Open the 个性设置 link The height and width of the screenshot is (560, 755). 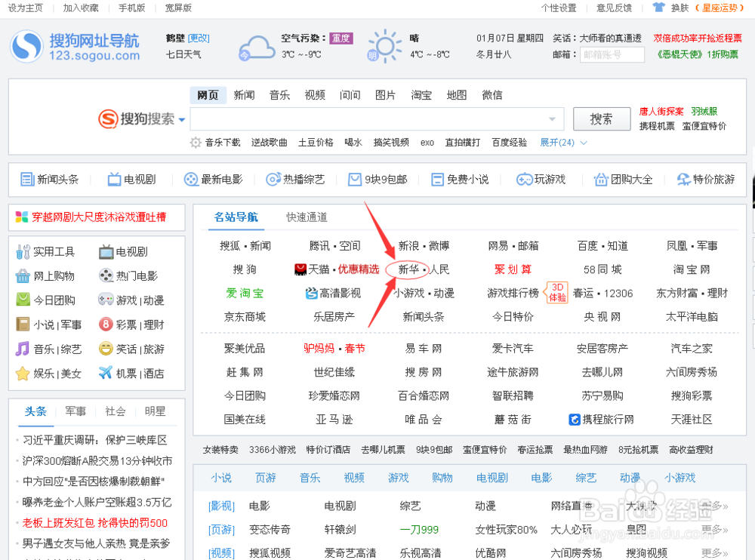point(559,8)
